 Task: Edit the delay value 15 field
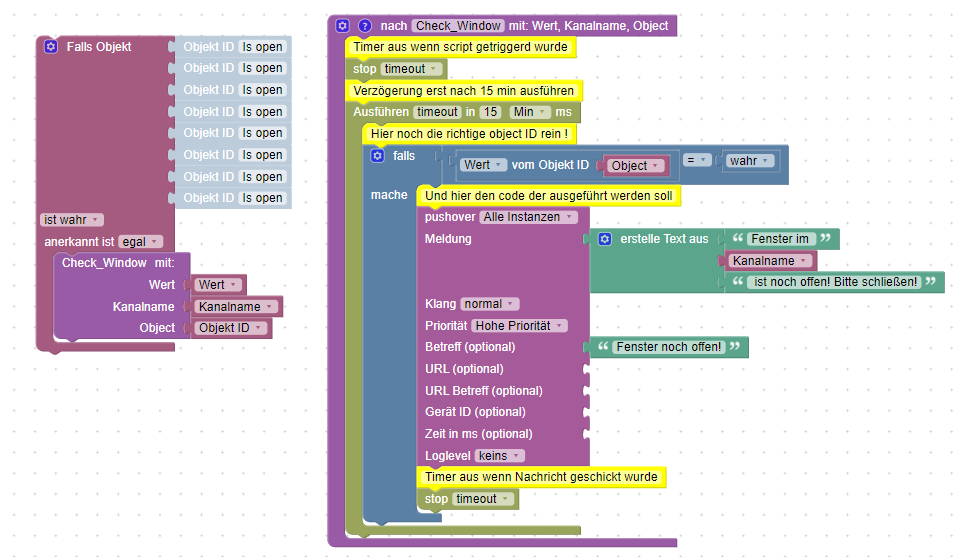point(490,112)
